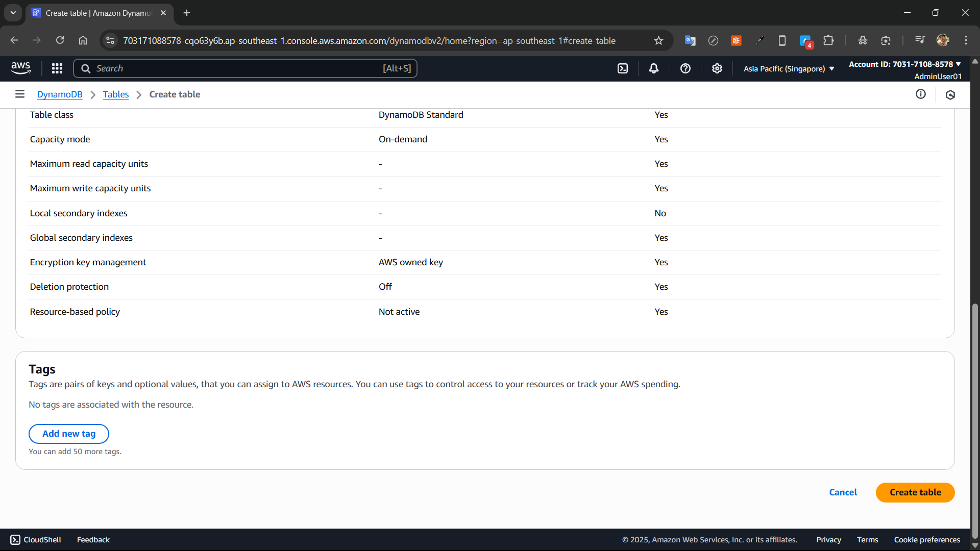Open the phone-shaped device extension icon
980x551 pixels.
tap(782, 40)
